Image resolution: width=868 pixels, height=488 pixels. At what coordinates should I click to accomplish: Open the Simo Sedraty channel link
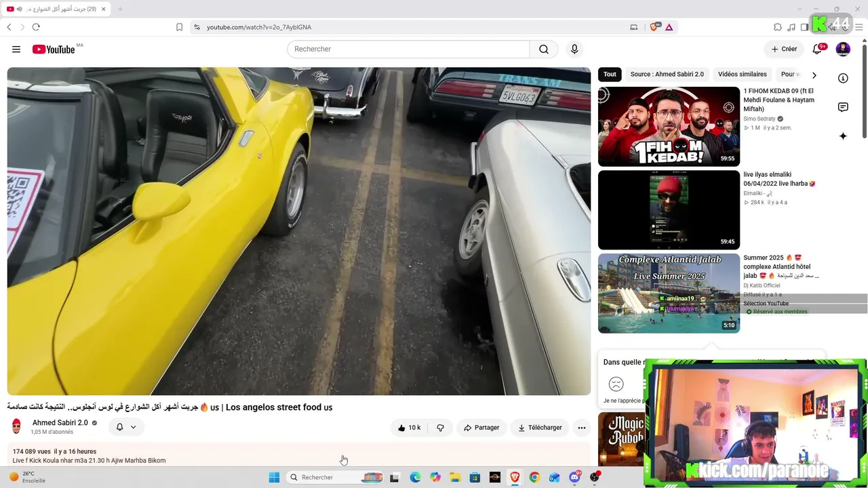point(759,119)
